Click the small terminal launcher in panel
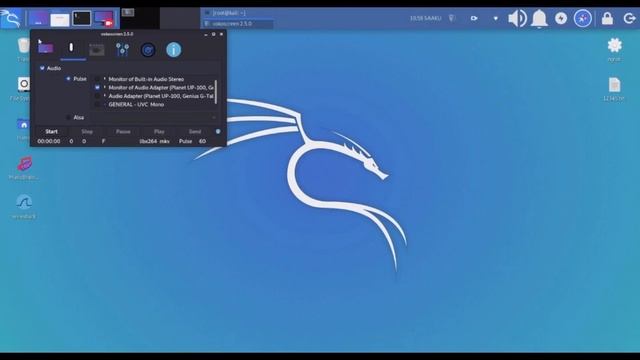The image size is (640, 360). 128,13
